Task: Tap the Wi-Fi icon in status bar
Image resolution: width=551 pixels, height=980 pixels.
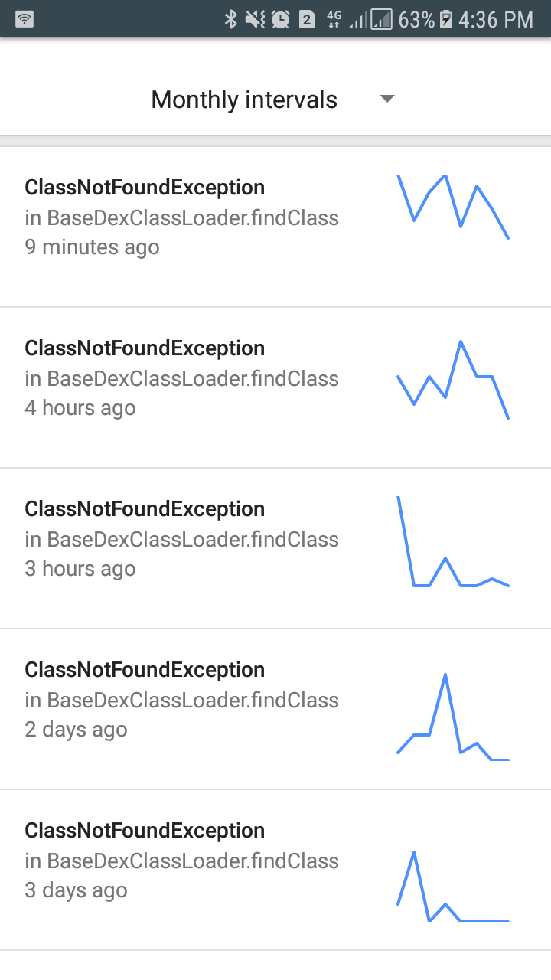Action: [x=24, y=19]
